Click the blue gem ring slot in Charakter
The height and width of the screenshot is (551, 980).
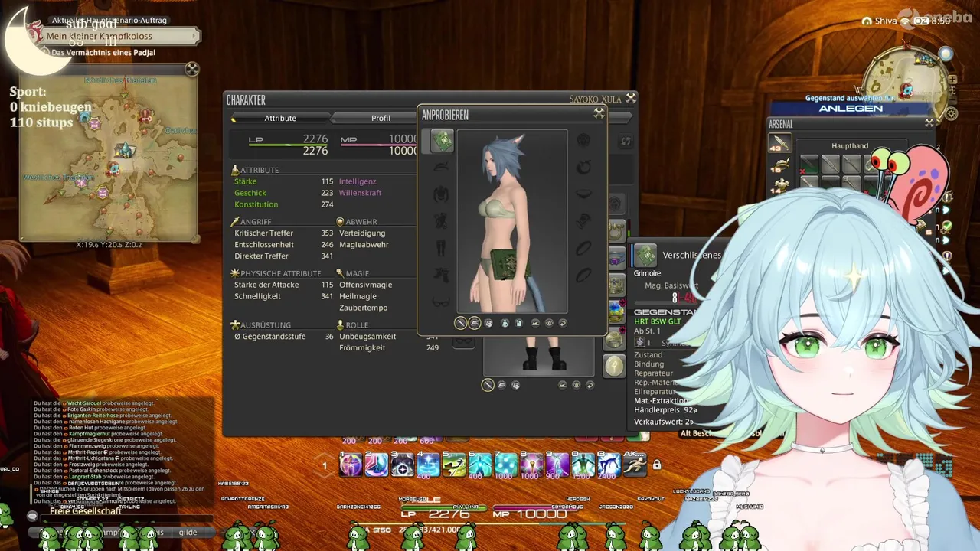click(x=616, y=312)
